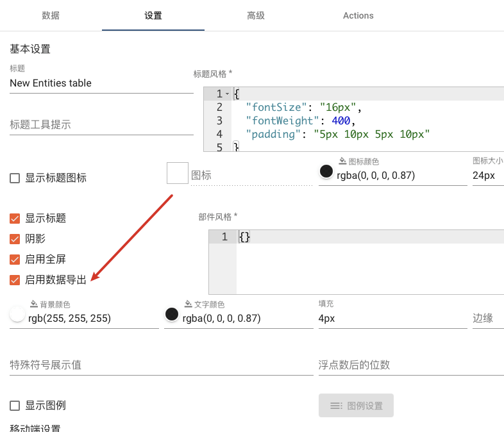Disable the 阴影 checkbox
Viewport: 504px width, 432px height.
[15, 239]
